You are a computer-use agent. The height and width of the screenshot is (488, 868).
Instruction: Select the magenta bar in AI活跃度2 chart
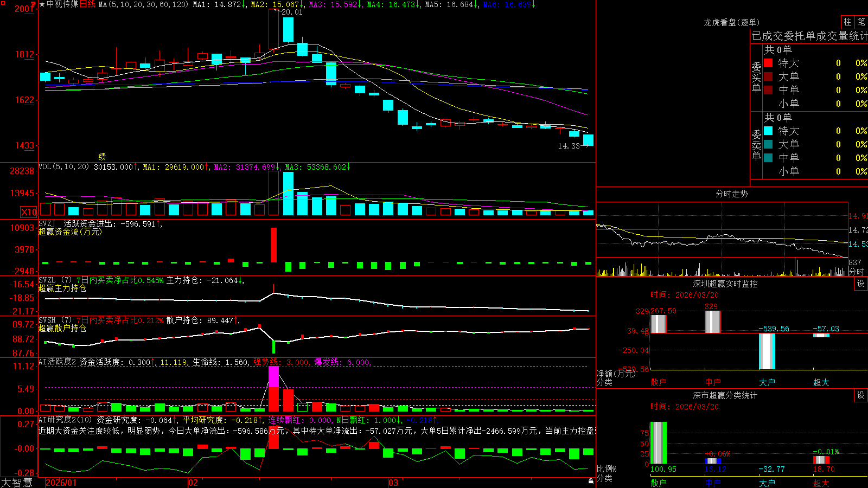[x=273, y=377]
